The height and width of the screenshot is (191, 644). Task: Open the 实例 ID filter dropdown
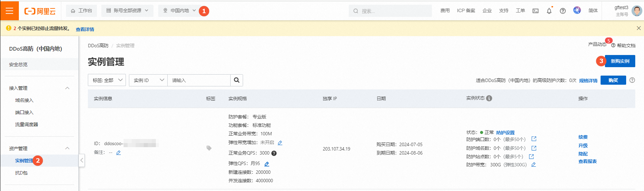click(x=148, y=80)
